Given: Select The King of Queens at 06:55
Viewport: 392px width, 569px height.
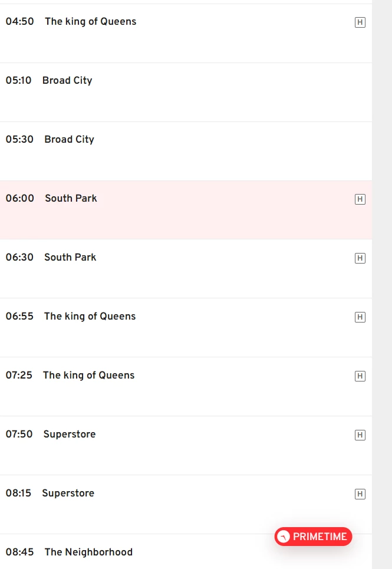Looking at the screenshot, I should [90, 316].
